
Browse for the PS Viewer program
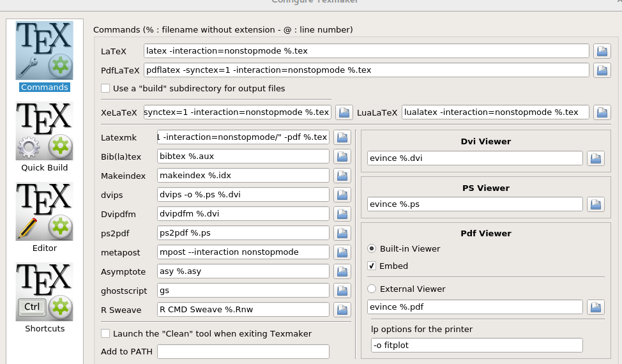pyautogui.click(x=595, y=204)
